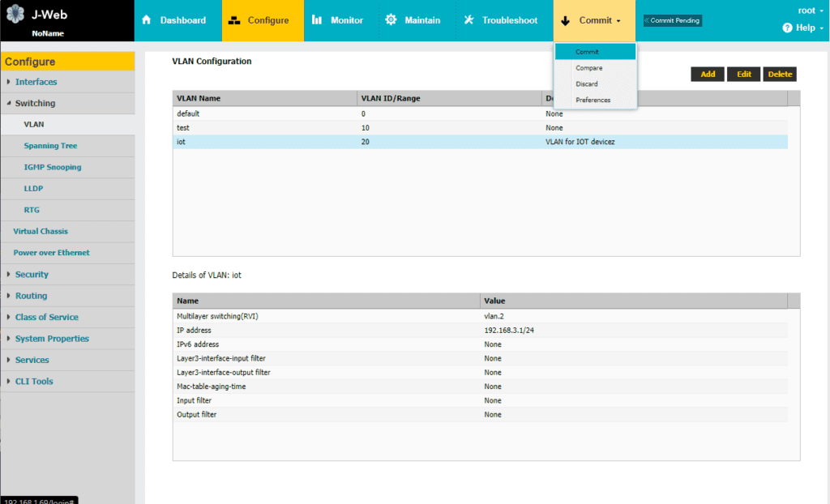Click the Maintain gear icon
Image resolution: width=830 pixels, height=504 pixels.
pyautogui.click(x=391, y=20)
